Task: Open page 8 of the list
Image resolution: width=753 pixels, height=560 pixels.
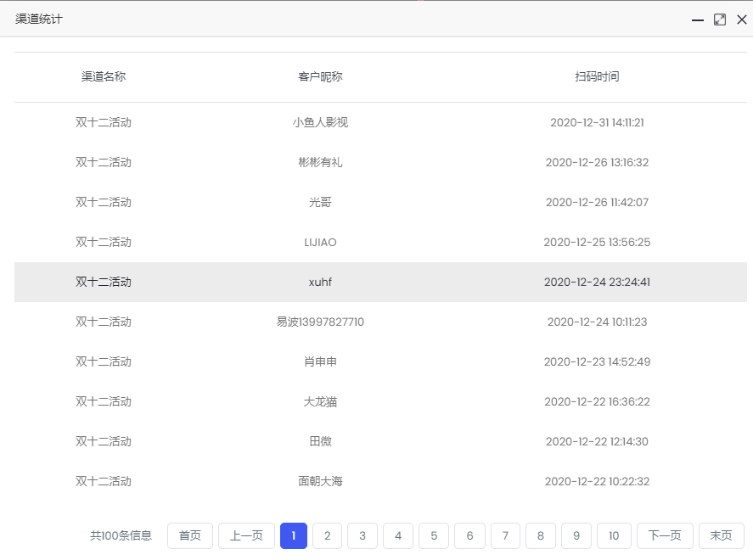Action: point(541,535)
